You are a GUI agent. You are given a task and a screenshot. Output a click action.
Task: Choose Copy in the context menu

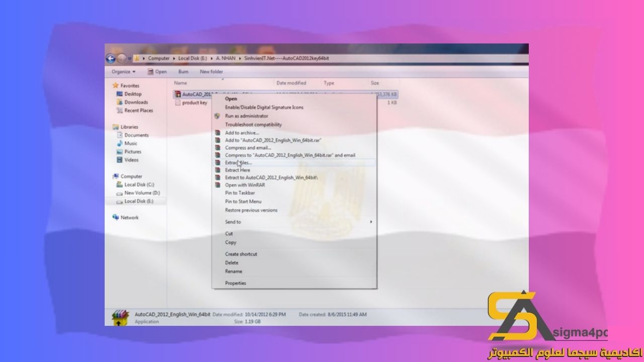pos(230,242)
